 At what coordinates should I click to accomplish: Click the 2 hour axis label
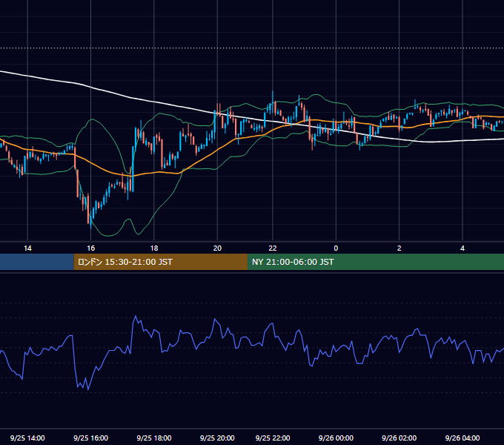click(399, 248)
